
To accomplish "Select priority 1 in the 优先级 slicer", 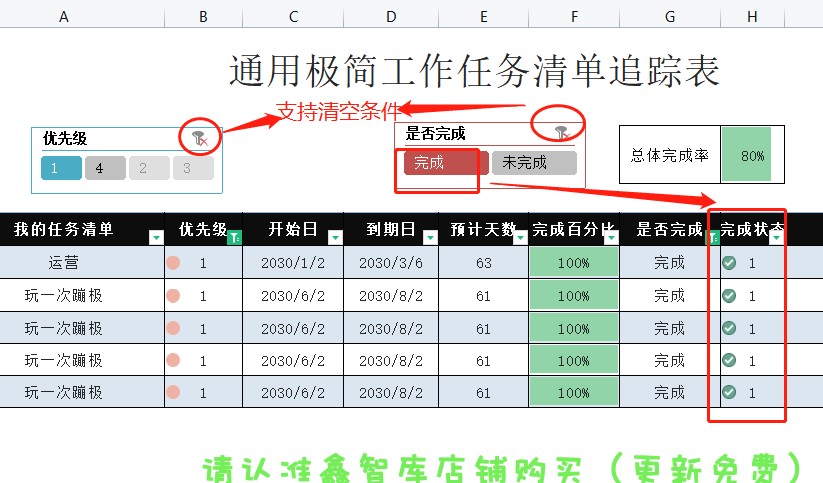I will tap(61, 168).
